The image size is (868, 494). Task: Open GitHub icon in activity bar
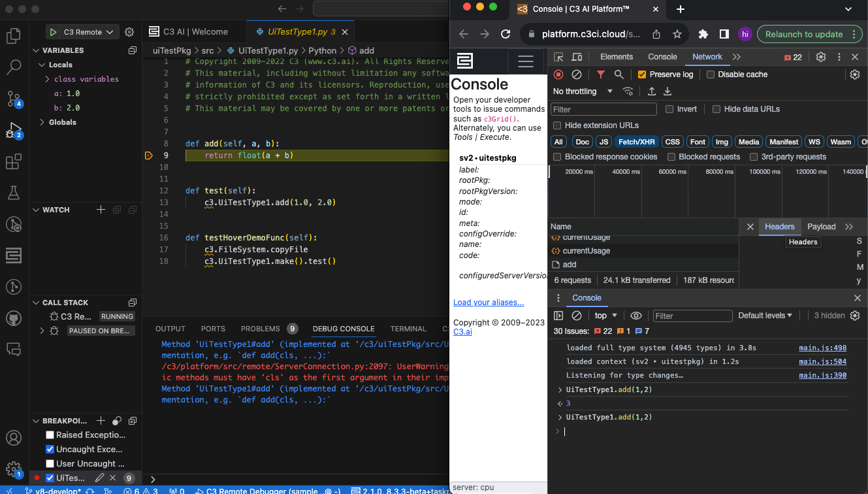[13, 318]
